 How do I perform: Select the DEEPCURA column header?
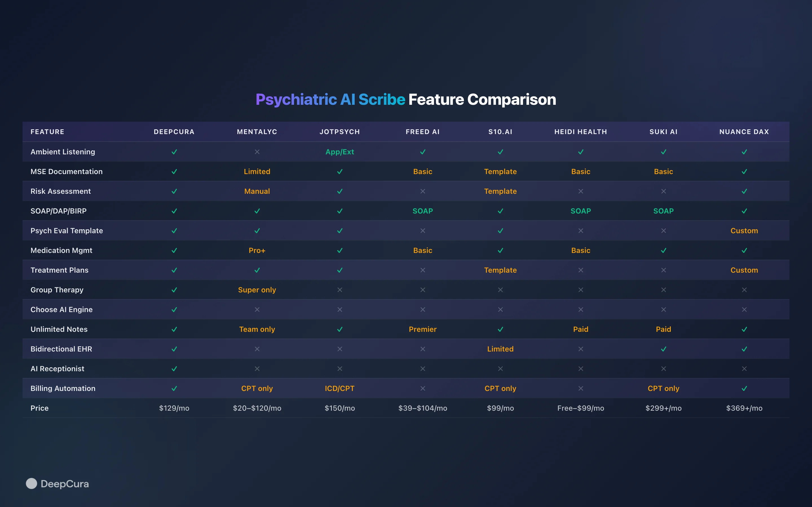174,132
